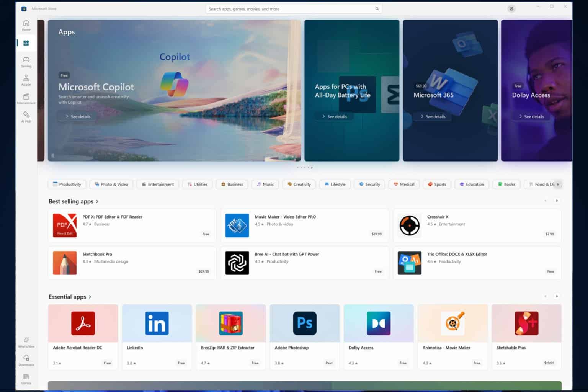Go to next Essential apps page
The height and width of the screenshot is (392, 588).
557,296
